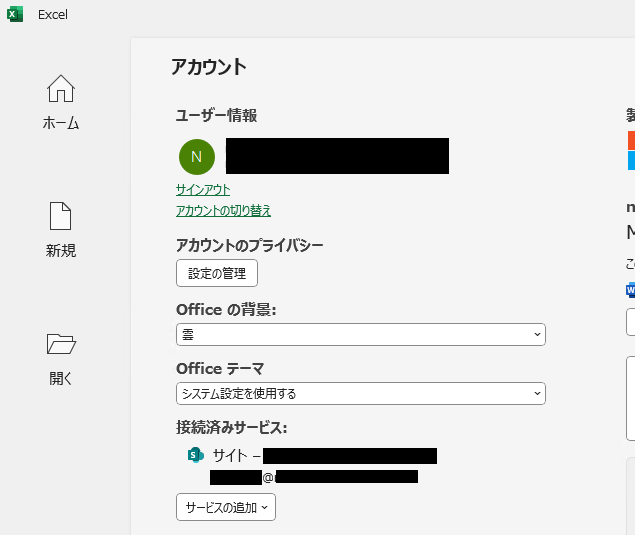
Task: Expand the Office テーマ combo box
Action: 360,393
